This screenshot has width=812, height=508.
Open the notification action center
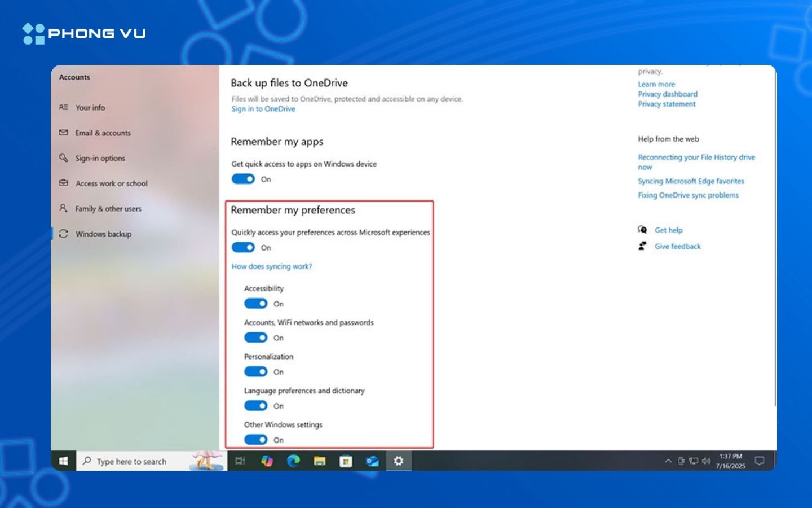click(x=760, y=461)
